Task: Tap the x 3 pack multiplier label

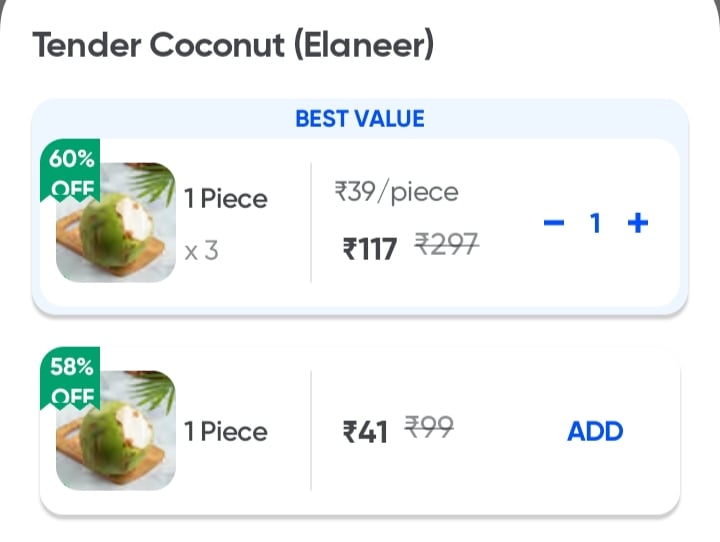Action: [x=201, y=251]
